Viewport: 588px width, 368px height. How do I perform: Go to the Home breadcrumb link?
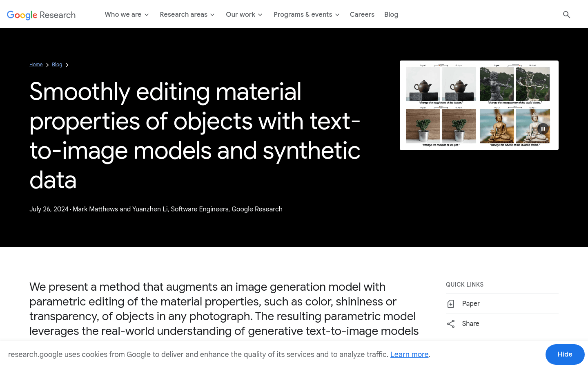click(x=36, y=65)
